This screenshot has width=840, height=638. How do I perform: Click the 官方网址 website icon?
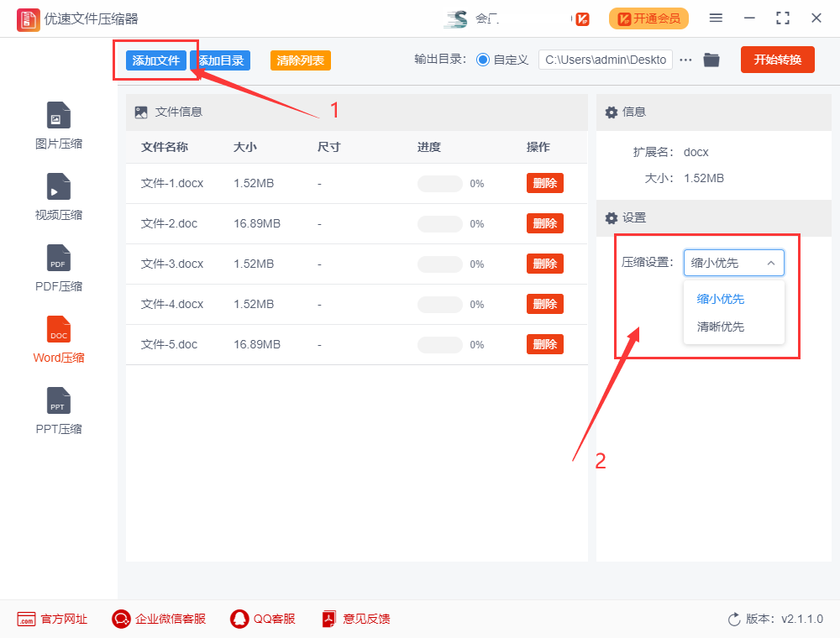click(x=26, y=620)
